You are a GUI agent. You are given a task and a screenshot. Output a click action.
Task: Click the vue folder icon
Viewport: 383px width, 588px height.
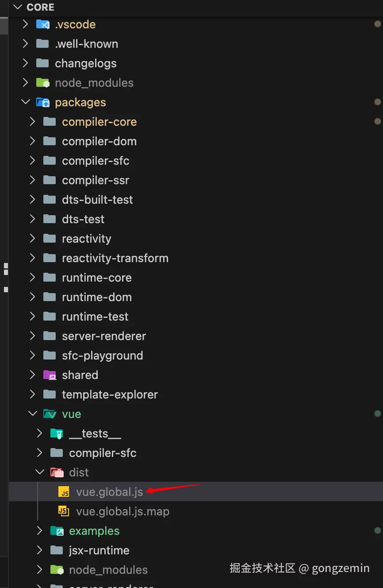(50, 414)
